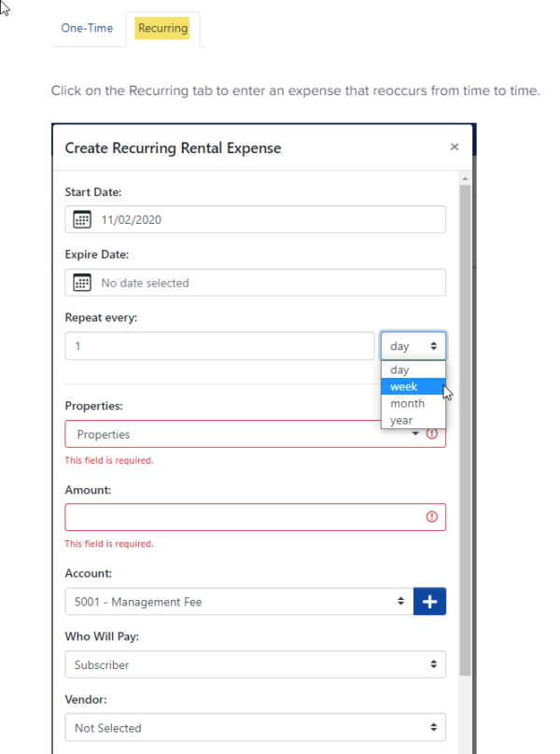Image resolution: width=560 pixels, height=754 pixels.
Task: Open the Who Will Pay dropdown
Action: pos(254,664)
